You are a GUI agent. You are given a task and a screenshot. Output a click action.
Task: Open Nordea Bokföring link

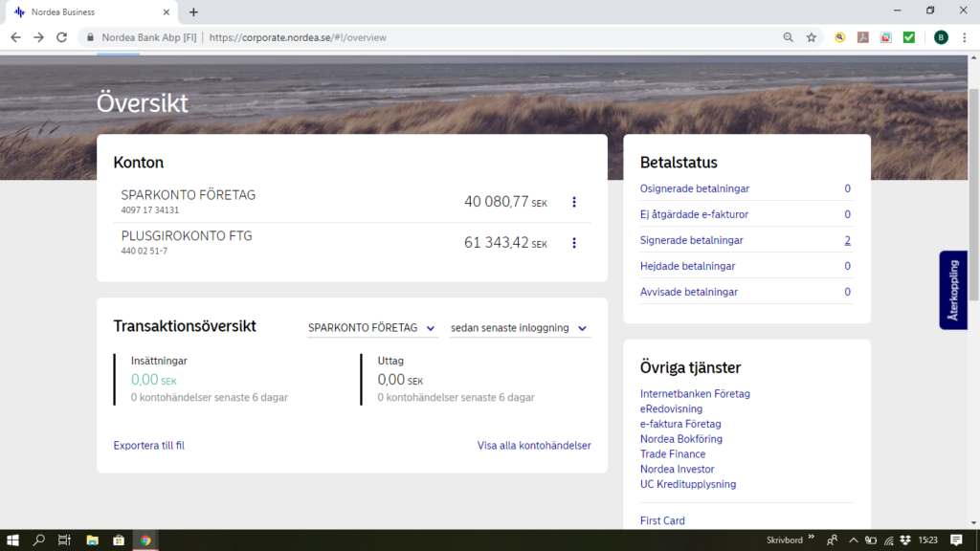coord(681,439)
